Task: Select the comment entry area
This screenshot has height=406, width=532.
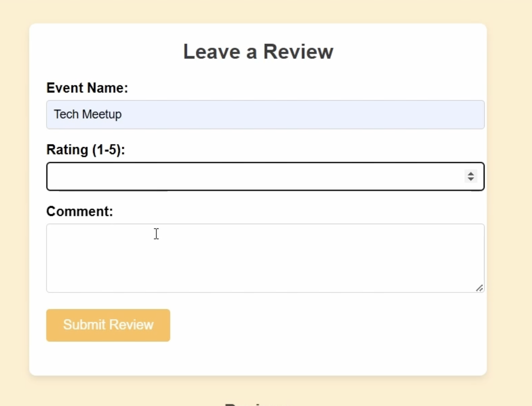Action: pyautogui.click(x=265, y=256)
